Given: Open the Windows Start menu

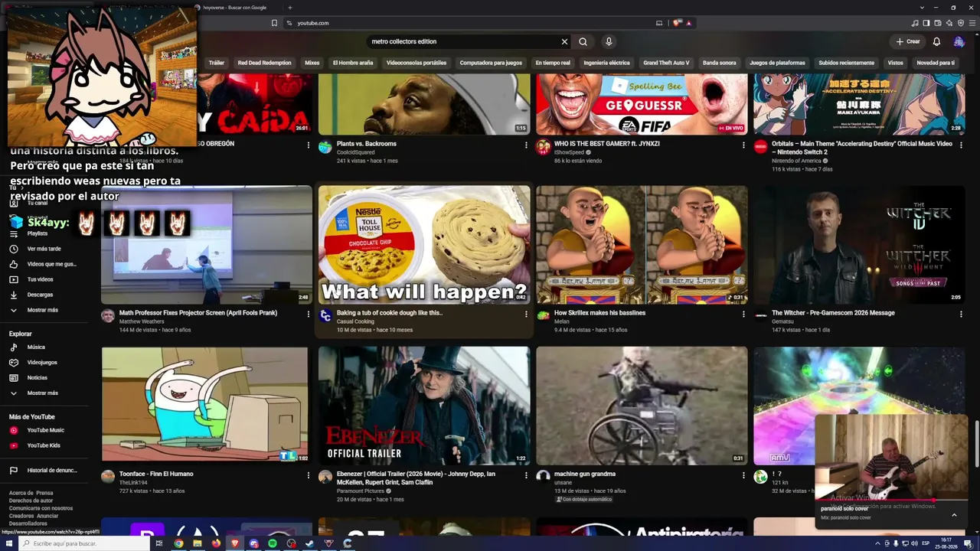Looking at the screenshot, I should coord(9,543).
